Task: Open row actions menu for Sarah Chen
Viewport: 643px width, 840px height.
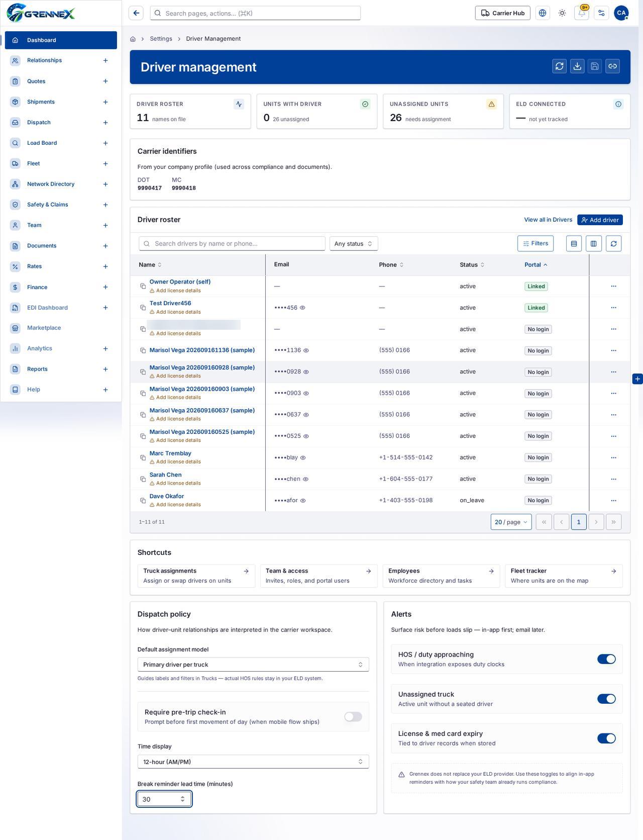Action: (613, 479)
